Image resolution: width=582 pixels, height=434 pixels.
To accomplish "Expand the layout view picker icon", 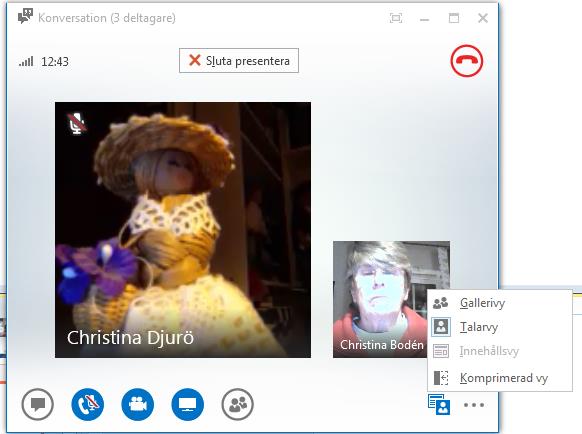I will pos(439,404).
